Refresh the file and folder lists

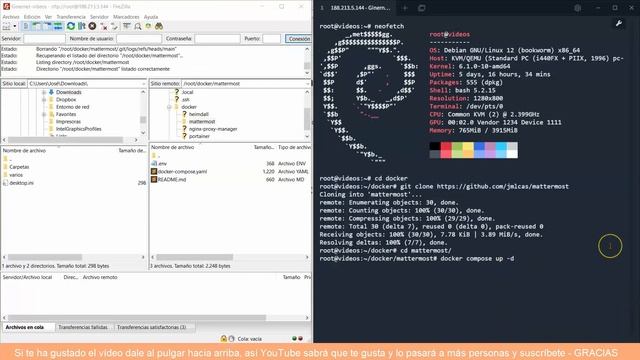pos(71,27)
